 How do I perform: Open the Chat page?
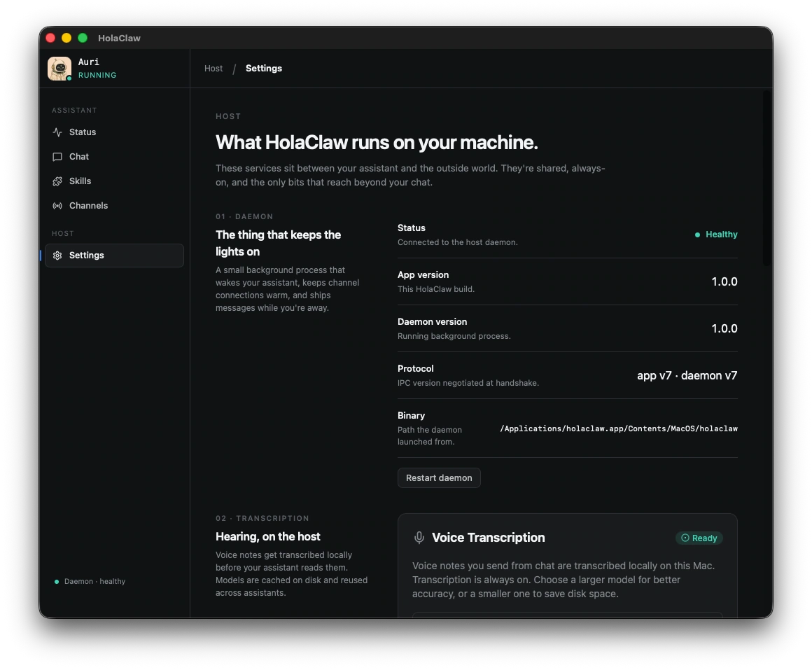coord(114,156)
